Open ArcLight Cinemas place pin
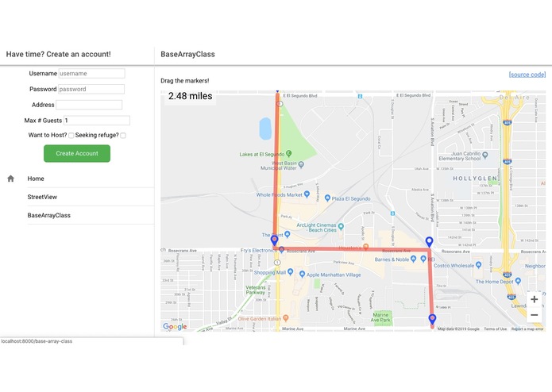Viewport: 552px width, 392px height. [341, 227]
